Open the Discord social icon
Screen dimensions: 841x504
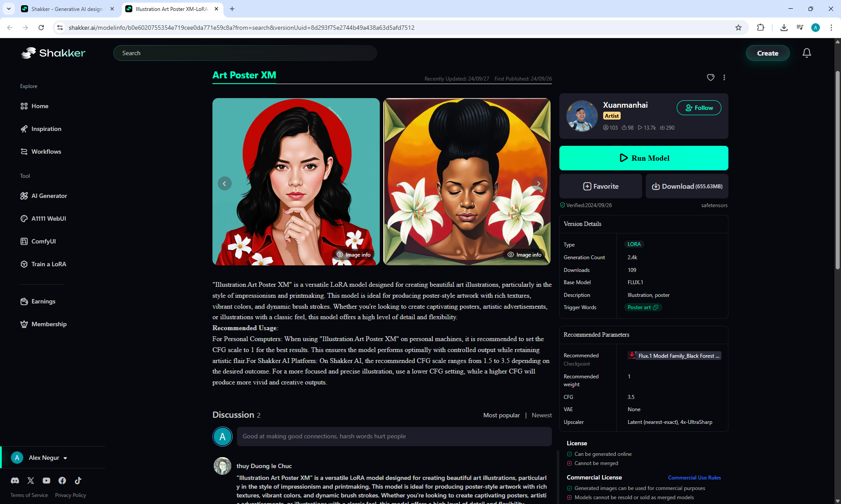15,480
